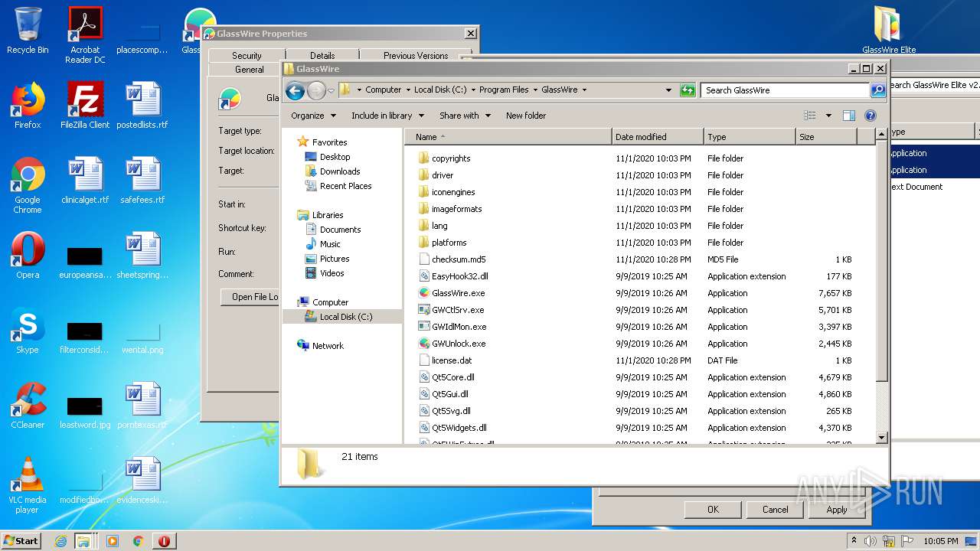Expand the dropdown arrow after GlassWire breadcrumb
This screenshot has height=551, width=980.
tap(584, 90)
